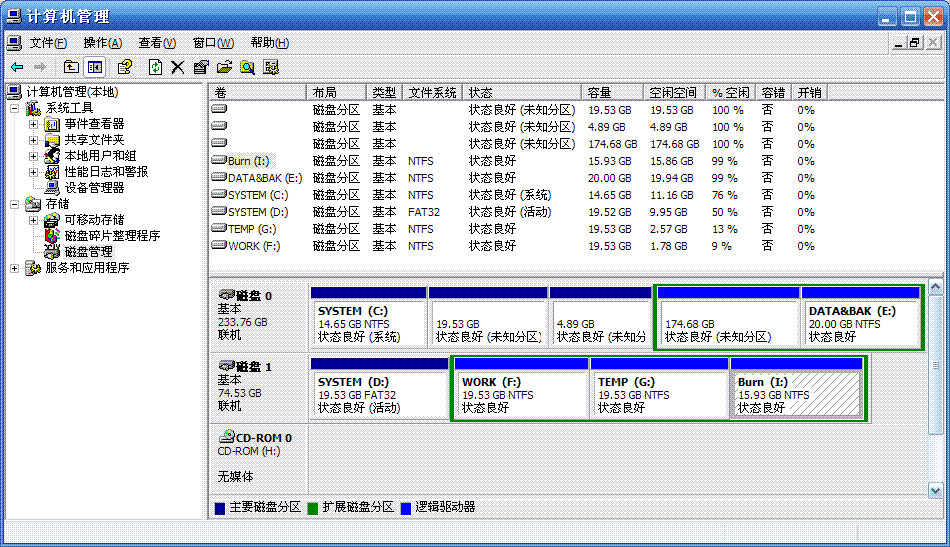The width and height of the screenshot is (950, 547).
Task: Click the last toolbar settings icon
Action: tap(271, 67)
